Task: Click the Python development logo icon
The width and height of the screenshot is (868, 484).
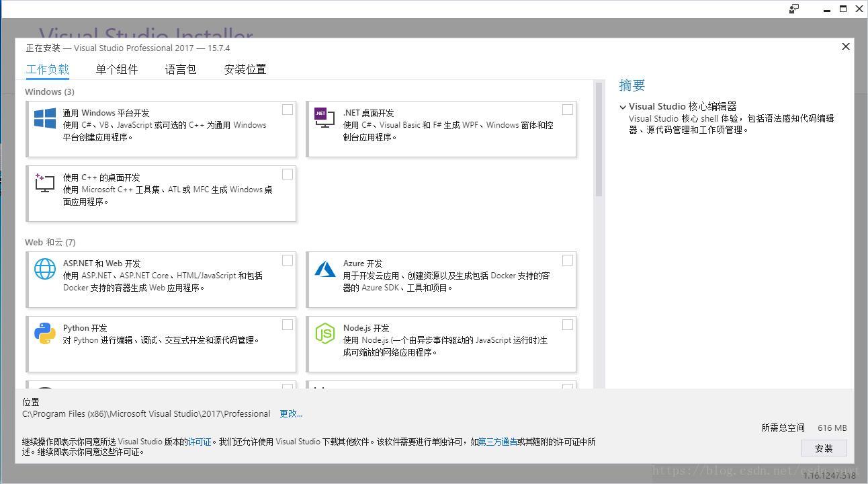Action: (x=45, y=333)
